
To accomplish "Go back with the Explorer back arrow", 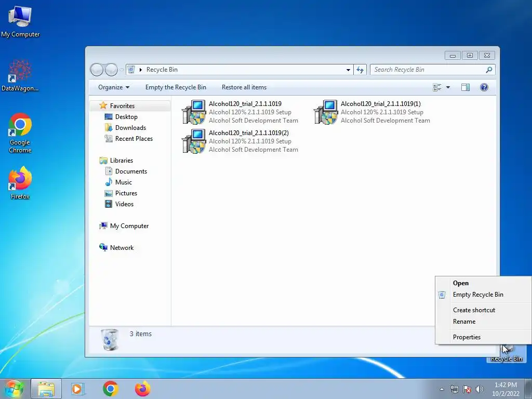I will pyautogui.click(x=97, y=70).
